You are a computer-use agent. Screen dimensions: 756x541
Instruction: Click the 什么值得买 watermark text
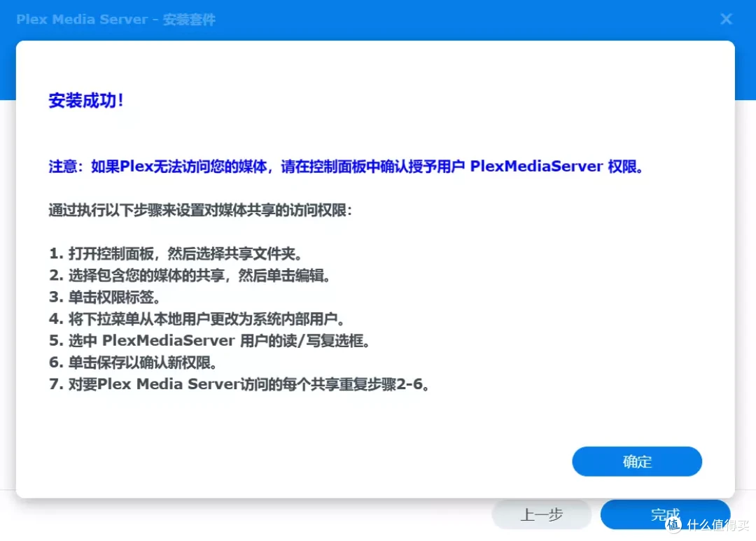[717, 525]
